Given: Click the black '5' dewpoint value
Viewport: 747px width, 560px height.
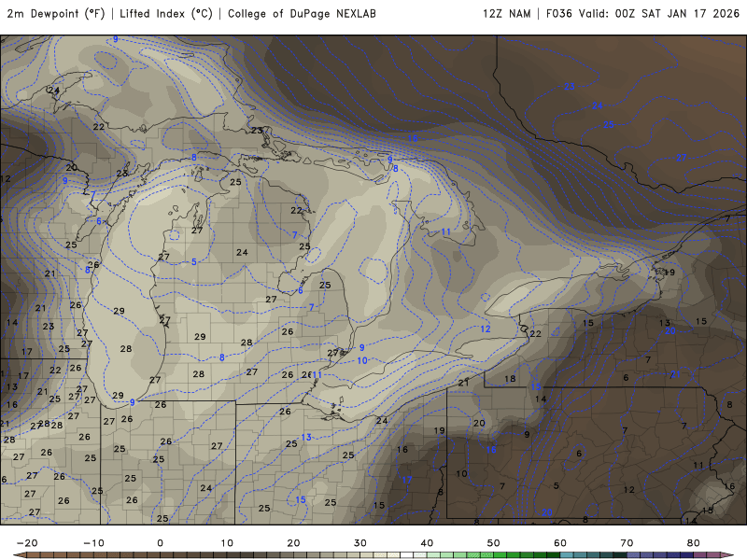Looking at the screenshot, I should pyautogui.click(x=556, y=486).
